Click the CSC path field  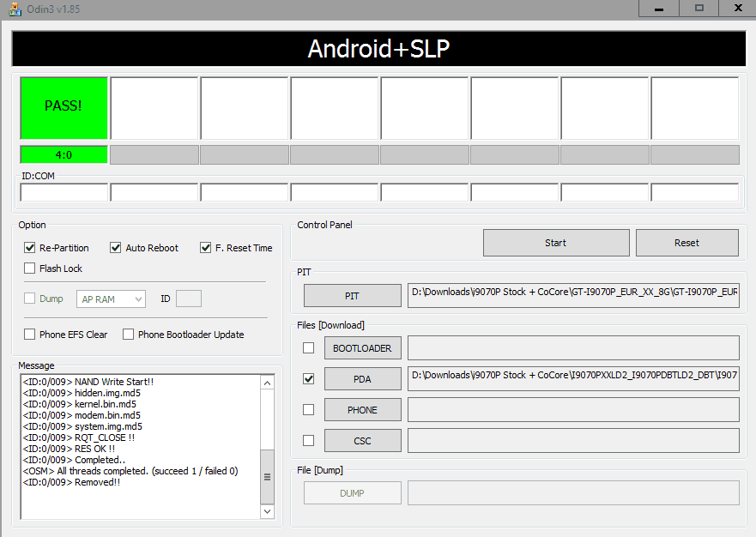[573, 441]
